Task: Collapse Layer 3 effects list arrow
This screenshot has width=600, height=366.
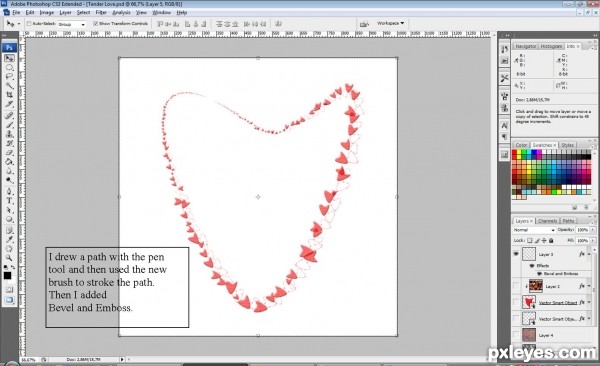Action: [x=589, y=254]
